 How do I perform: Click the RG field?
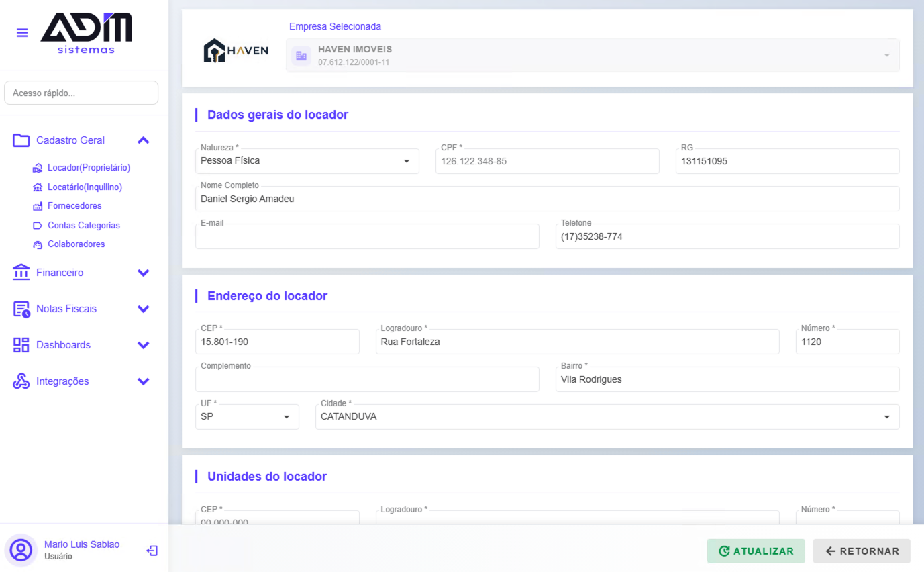click(x=788, y=161)
